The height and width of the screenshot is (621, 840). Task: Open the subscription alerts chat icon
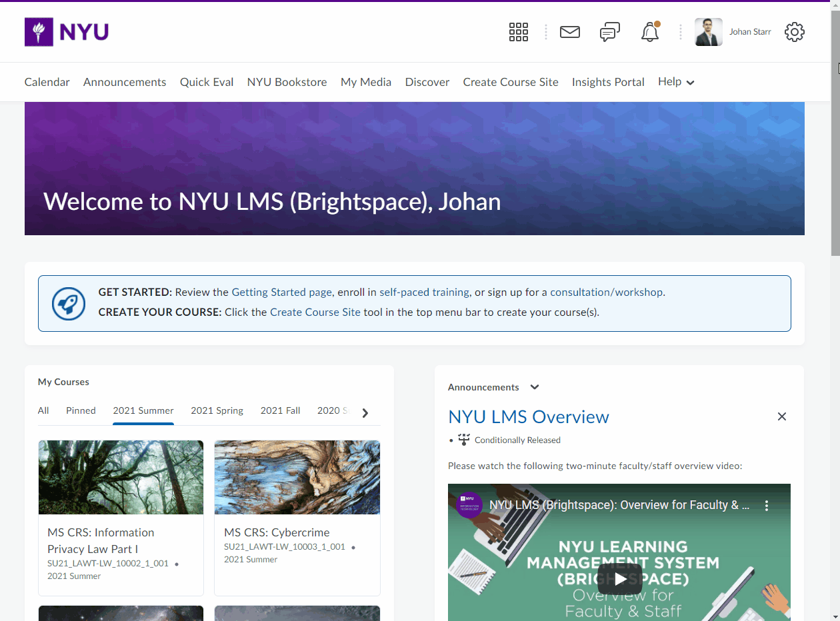(x=610, y=32)
